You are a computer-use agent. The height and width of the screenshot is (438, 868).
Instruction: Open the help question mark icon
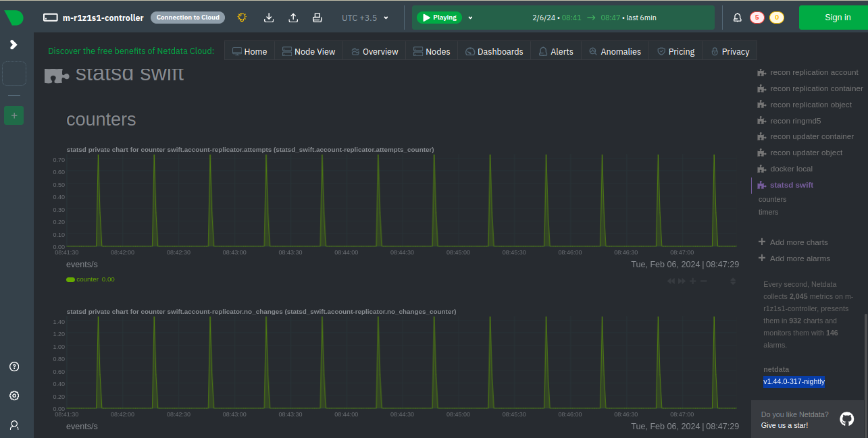[x=14, y=367]
